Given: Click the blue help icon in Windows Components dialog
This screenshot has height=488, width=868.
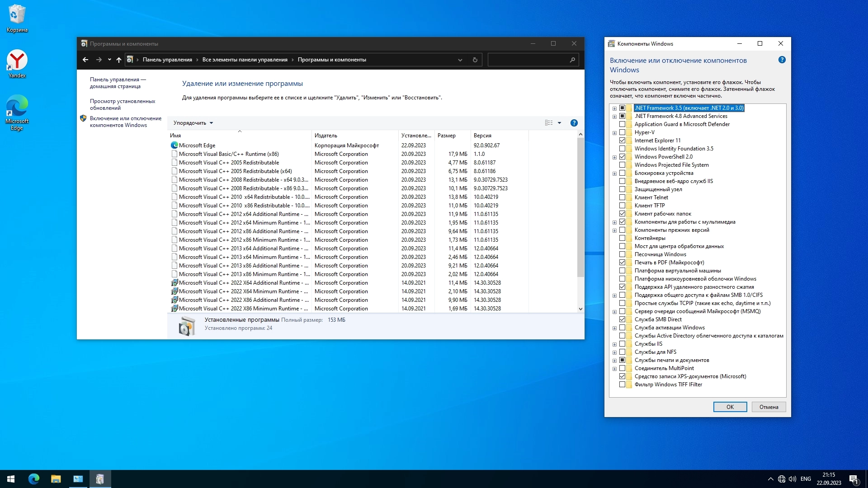Looking at the screenshot, I should coord(782,60).
